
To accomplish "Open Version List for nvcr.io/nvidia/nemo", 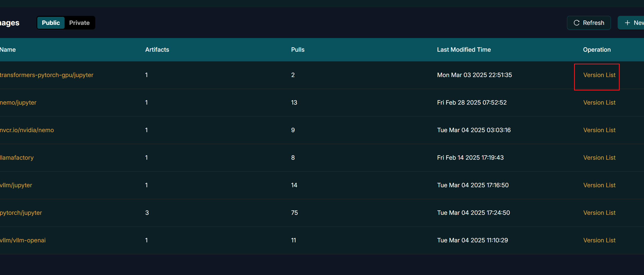I will coord(599,130).
